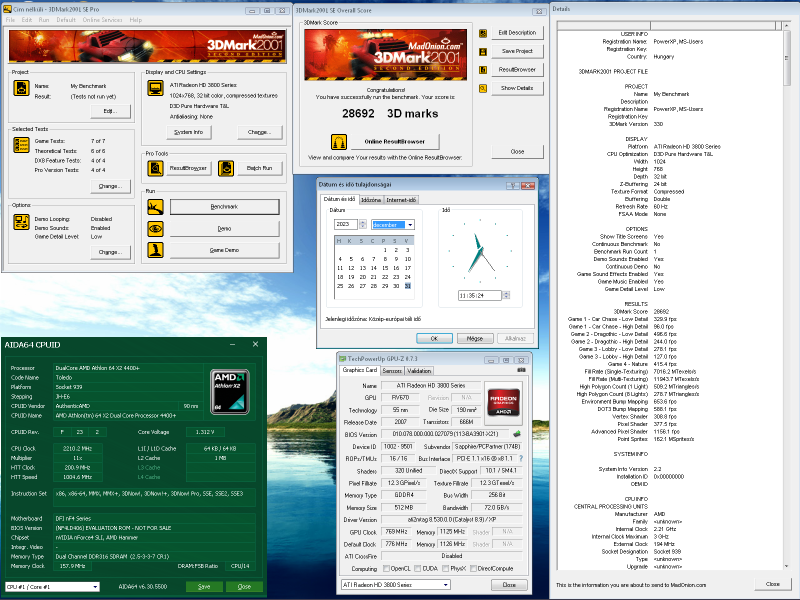Screen dimensions: 800x600
Task: Click the Batch Run icon
Action: click(x=226, y=168)
